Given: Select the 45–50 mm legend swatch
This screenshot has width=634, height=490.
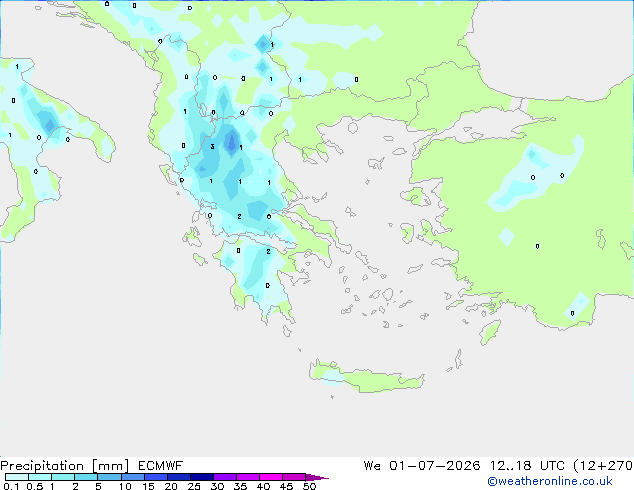Looking at the screenshot, I should [x=294, y=477].
